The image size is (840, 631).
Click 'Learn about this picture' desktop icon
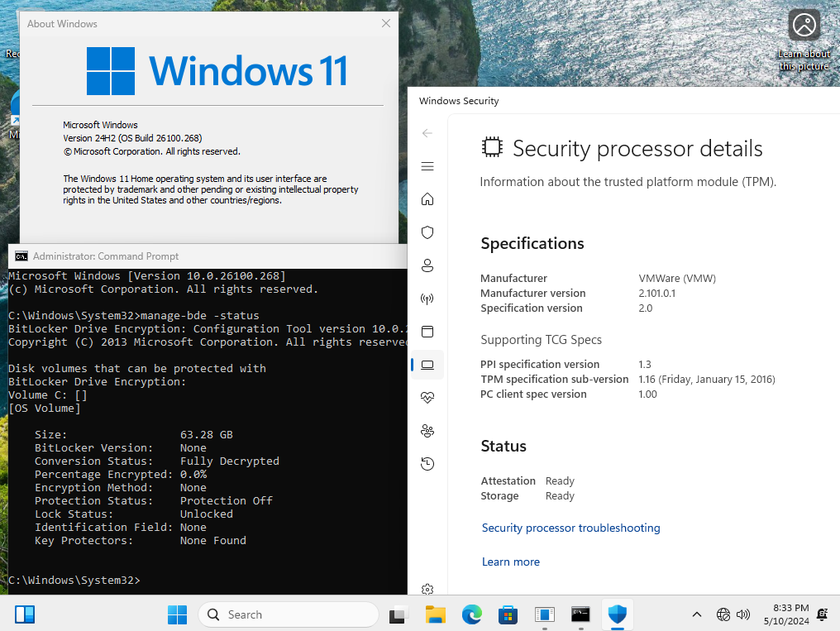(x=804, y=41)
